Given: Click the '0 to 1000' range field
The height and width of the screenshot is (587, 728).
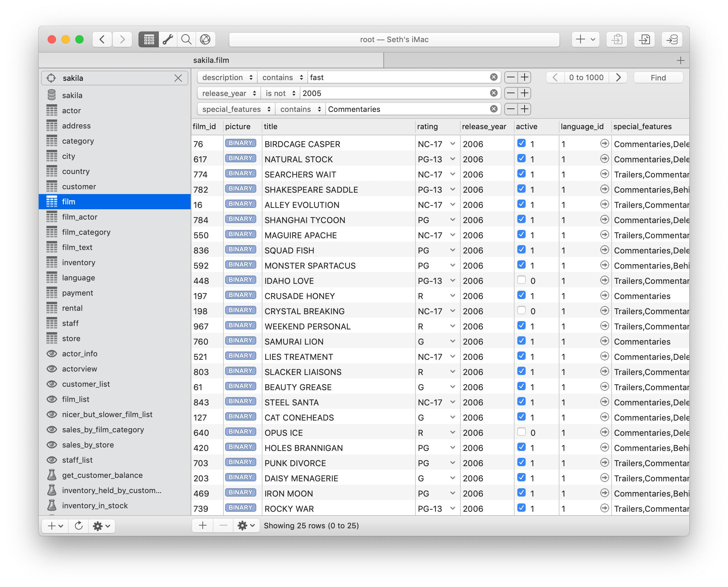Looking at the screenshot, I should click(586, 77).
